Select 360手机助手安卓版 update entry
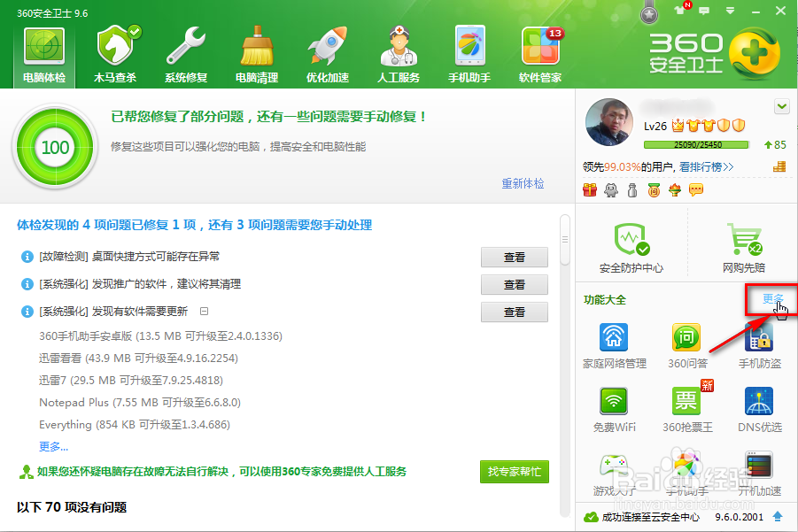Viewport: 798px width, 532px height. point(161,336)
